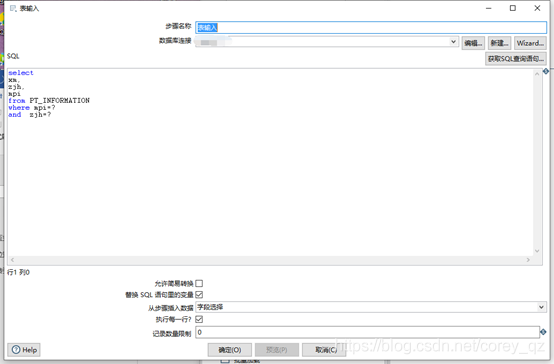Click the 'from PT_INFORMATION' SQL line
The height and width of the screenshot is (364, 554).
pos(49,101)
